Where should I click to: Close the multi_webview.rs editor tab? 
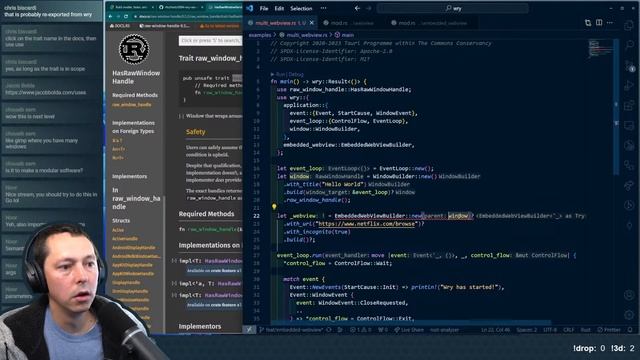[312, 23]
